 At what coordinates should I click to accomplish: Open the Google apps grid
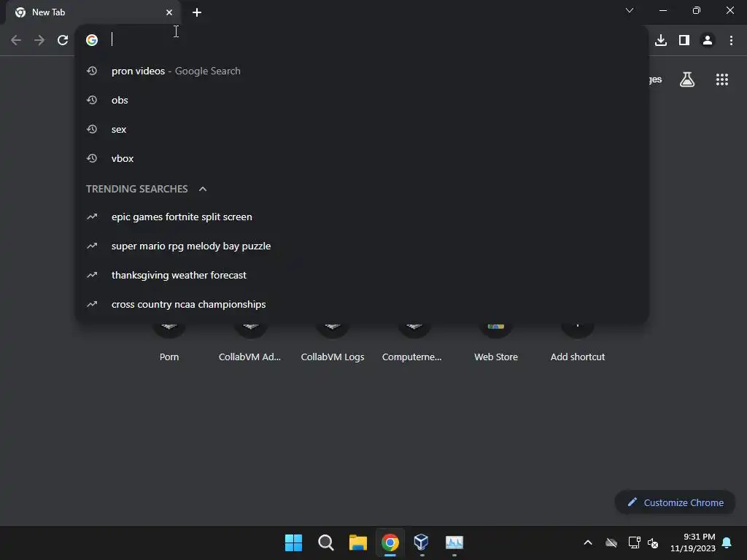[x=722, y=79]
